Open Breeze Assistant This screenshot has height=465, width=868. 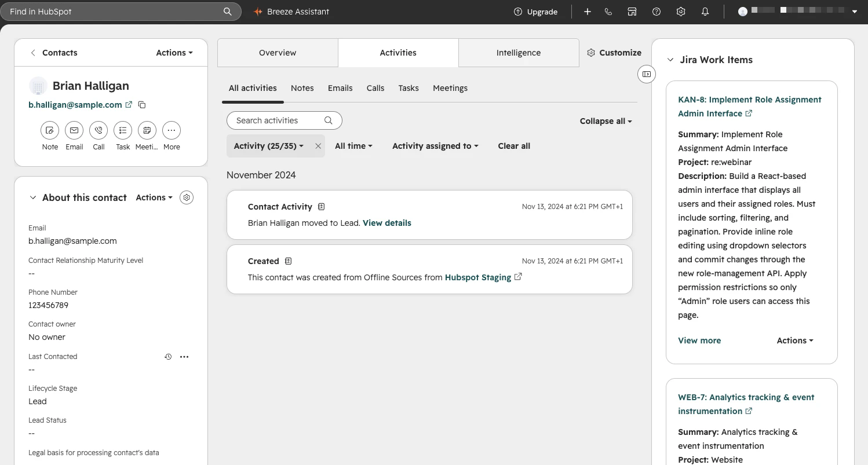coord(291,12)
